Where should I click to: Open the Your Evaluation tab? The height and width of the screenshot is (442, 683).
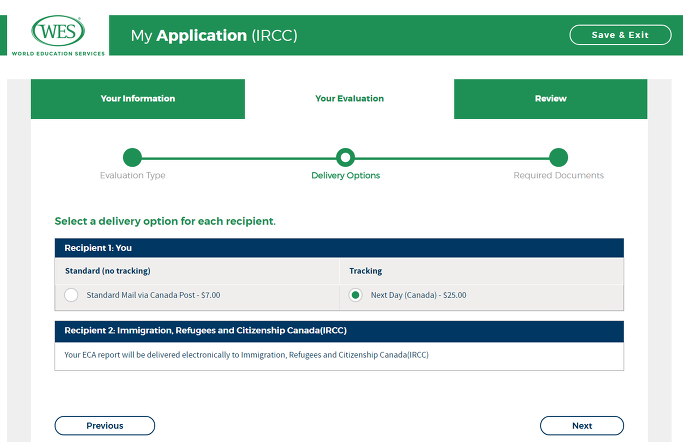click(349, 99)
